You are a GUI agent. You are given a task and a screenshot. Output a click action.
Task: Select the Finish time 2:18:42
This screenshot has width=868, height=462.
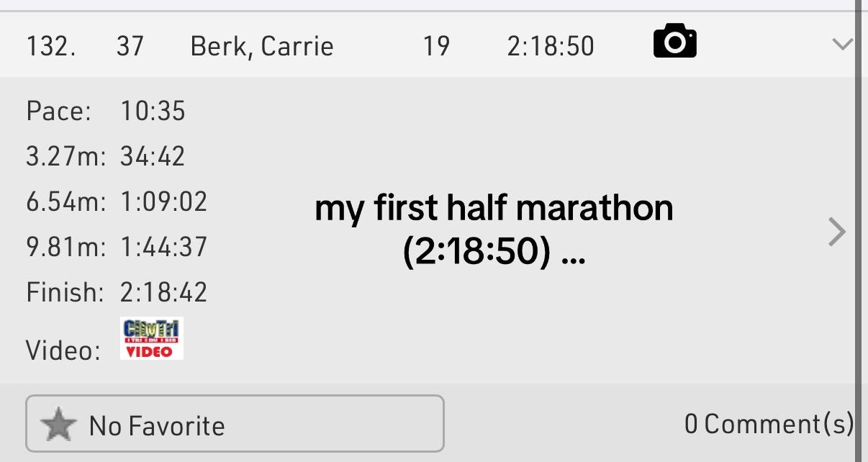pos(163,292)
